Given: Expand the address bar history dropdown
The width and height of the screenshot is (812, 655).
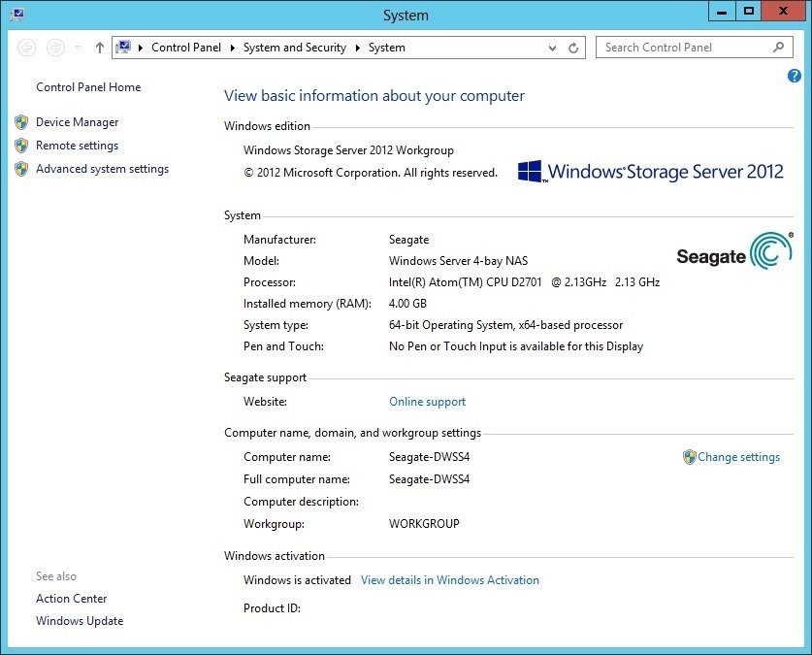Looking at the screenshot, I should tap(553, 49).
